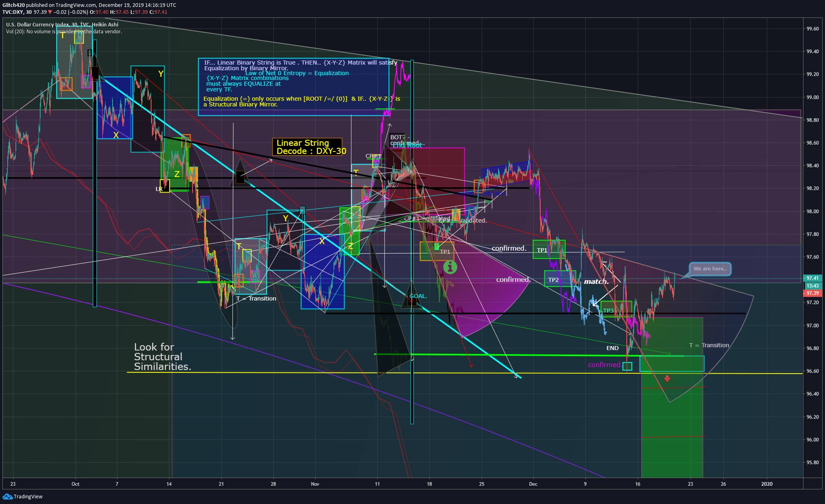
Task: Click the 'Law of Net 0 Entropy = Equalization' line
Action: 297,73
